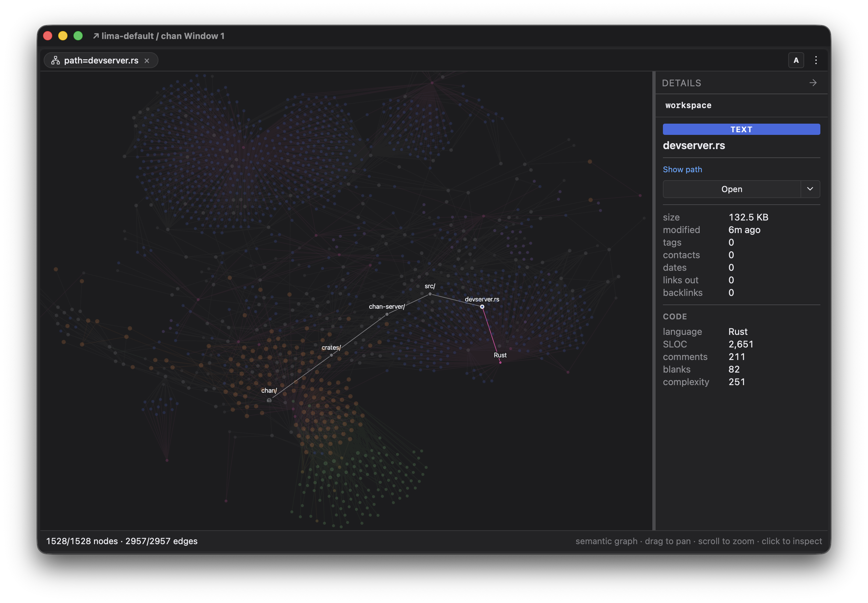Click the links out row label
Screen dimensions: 868x603
[x=680, y=280]
